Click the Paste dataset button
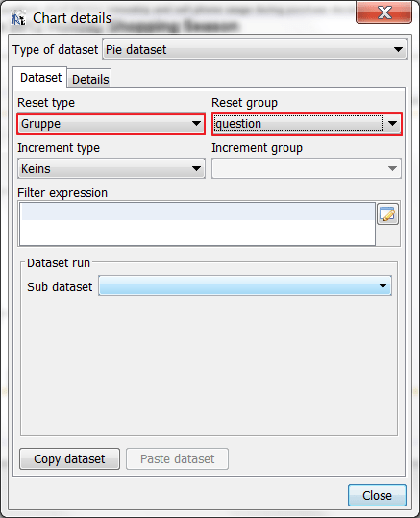 177,458
